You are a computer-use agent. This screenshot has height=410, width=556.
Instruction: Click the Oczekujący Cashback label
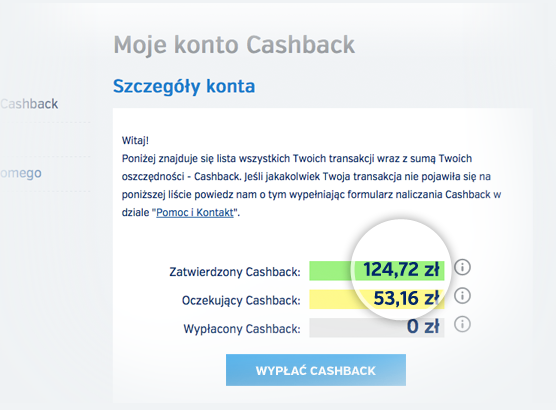(x=241, y=300)
